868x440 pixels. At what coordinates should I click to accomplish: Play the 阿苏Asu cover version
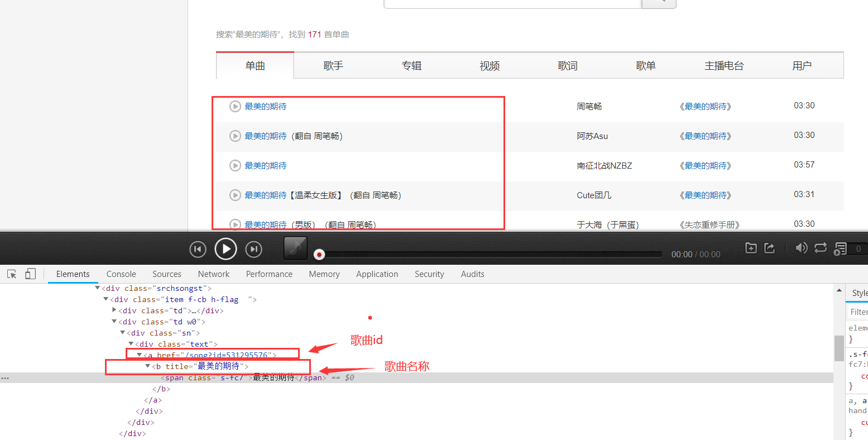[235, 136]
